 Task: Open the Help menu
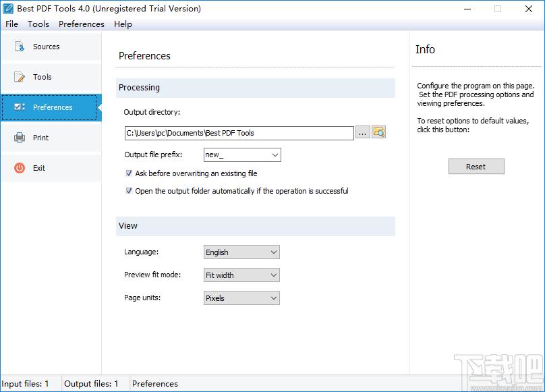[123, 24]
